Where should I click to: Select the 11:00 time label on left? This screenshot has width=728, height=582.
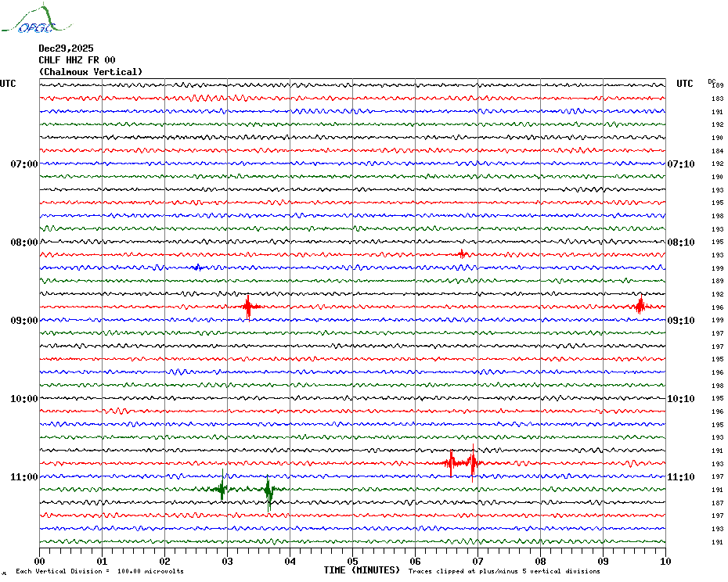23,477
